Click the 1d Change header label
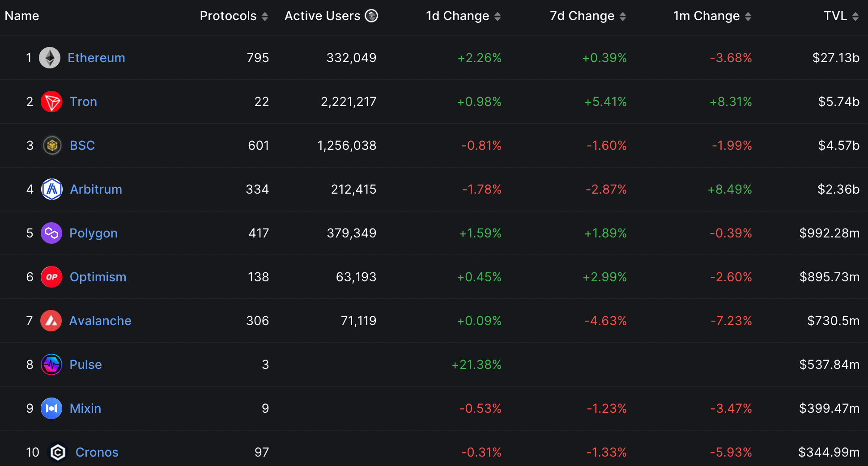The width and height of the screenshot is (868, 466). pyautogui.click(x=457, y=16)
